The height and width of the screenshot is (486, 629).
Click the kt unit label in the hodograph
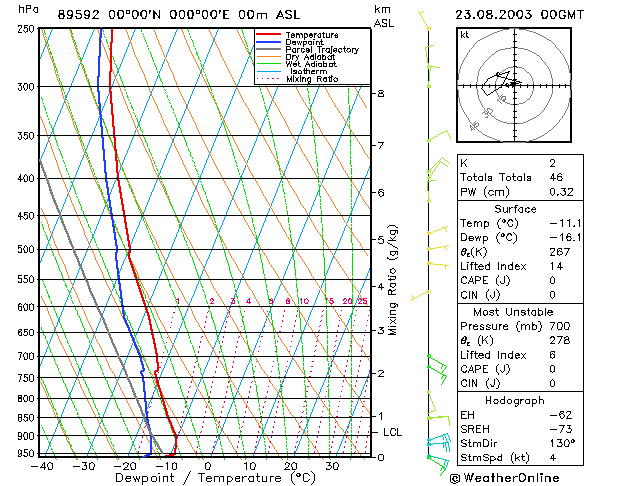(x=465, y=35)
